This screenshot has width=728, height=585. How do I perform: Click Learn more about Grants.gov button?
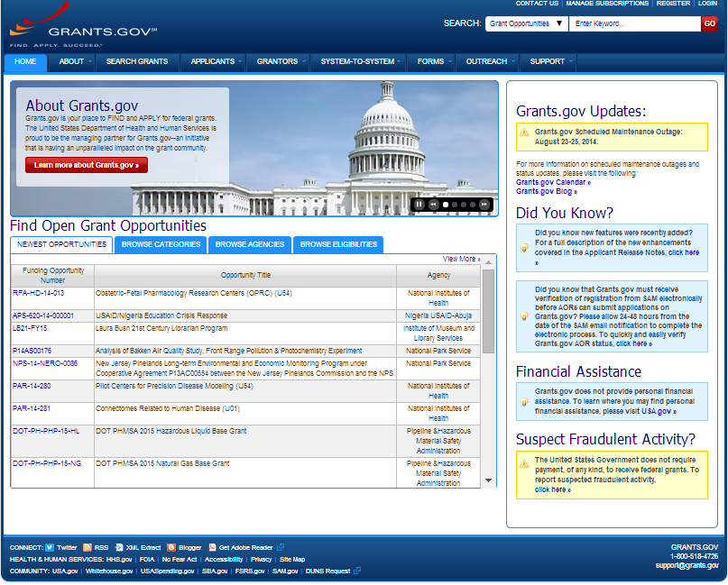click(87, 165)
